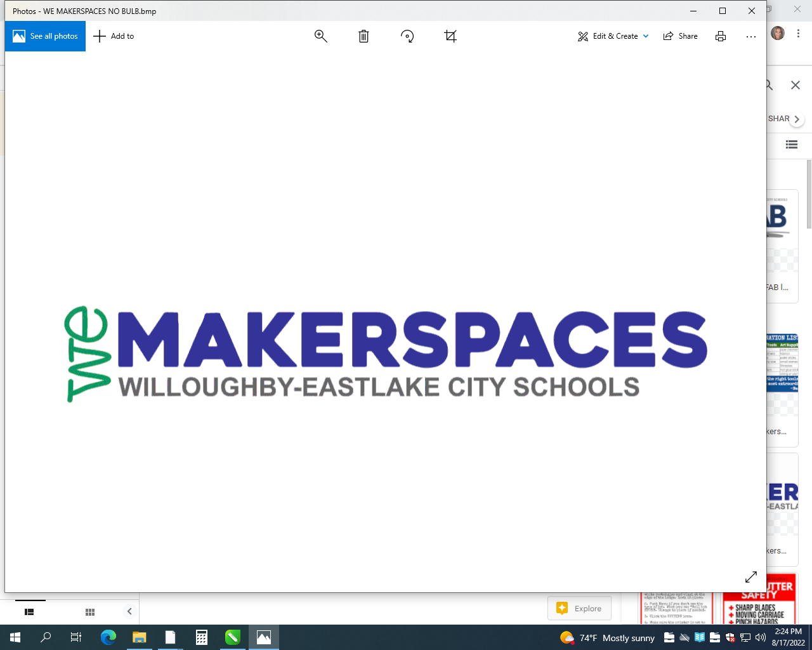Open File Explorer from taskbar

pos(139,637)
